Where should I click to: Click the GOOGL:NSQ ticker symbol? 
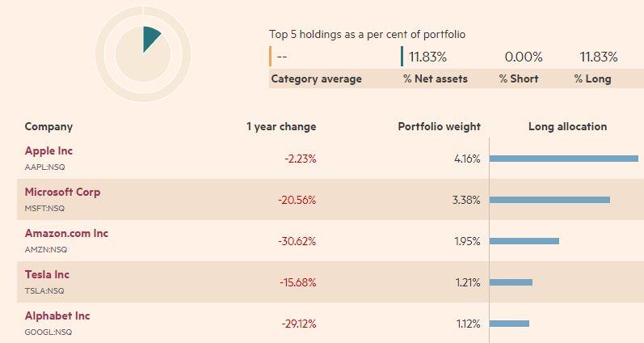(x=48, y=332)
